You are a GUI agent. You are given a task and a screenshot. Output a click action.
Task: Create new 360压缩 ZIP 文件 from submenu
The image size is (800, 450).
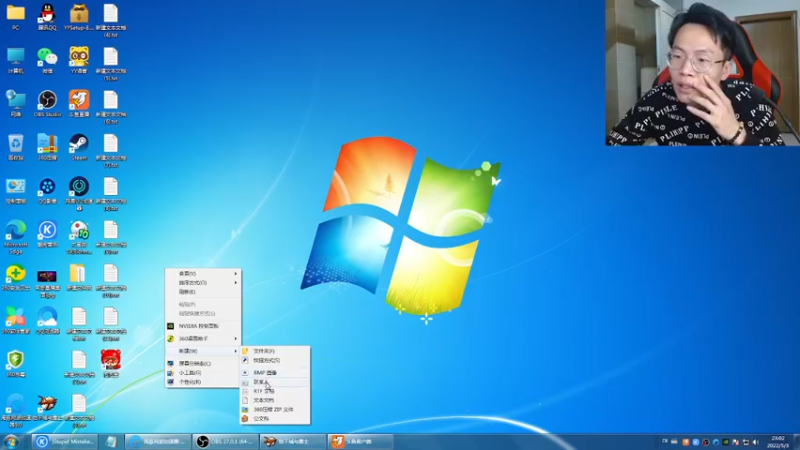pos(275,410)
